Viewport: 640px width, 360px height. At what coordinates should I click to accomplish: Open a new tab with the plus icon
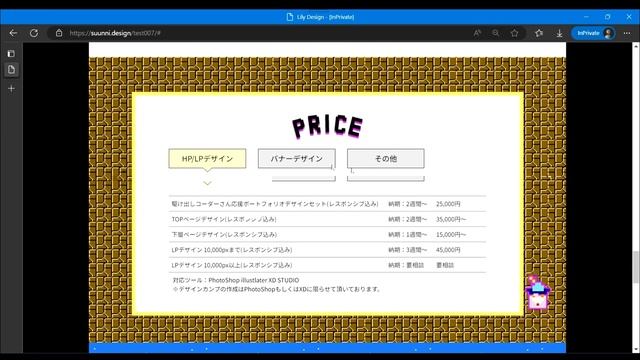click(11, 89)
